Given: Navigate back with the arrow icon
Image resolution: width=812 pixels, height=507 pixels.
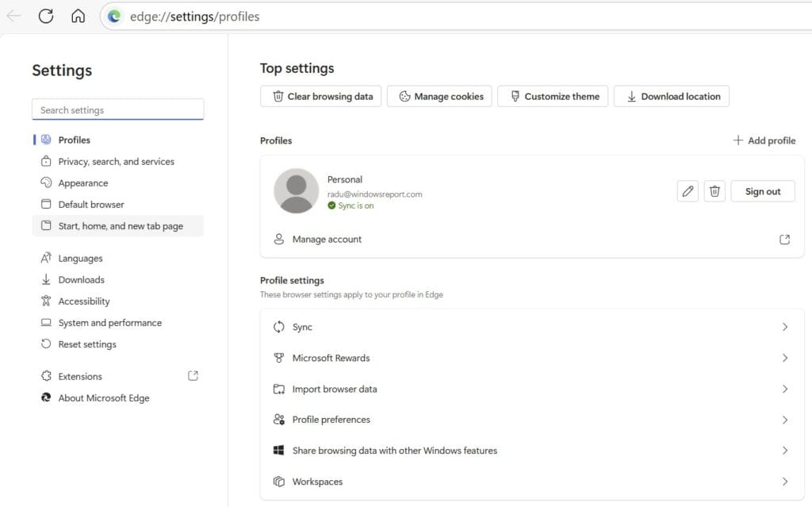Looking at the screenshot, I should pyautogui.click(x=14, y=16).
